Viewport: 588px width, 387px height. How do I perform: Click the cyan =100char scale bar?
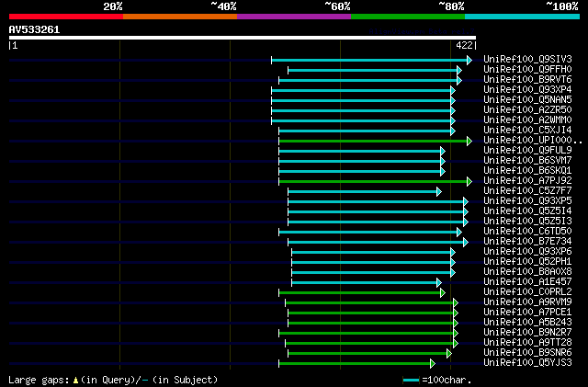tap(411, 381)
